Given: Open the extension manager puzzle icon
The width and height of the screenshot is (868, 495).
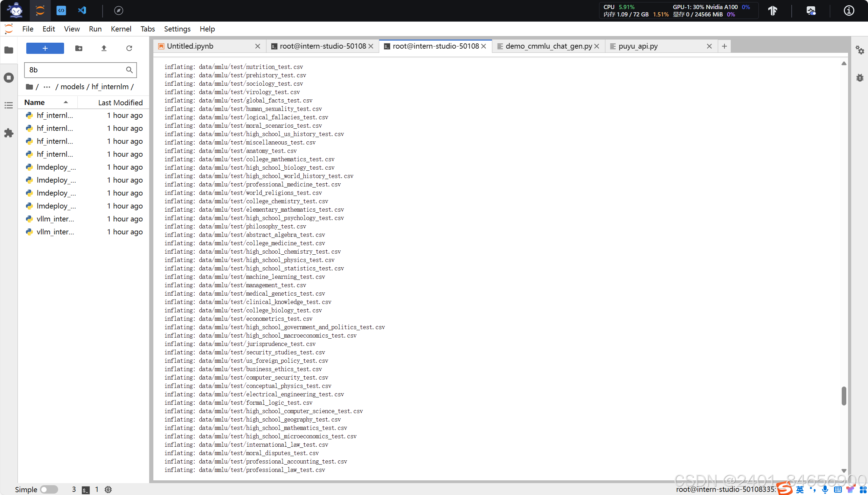Looking at the screenshot, I should click(x=9, y=133).
